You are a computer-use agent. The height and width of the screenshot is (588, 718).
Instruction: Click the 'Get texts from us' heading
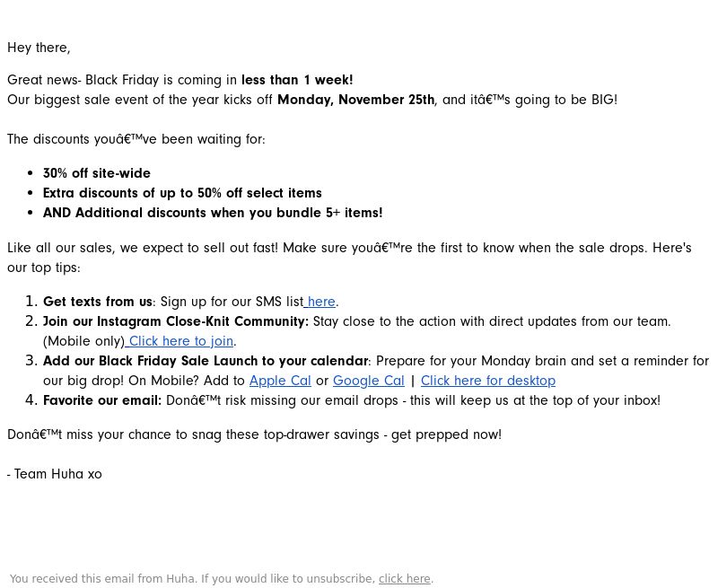[98, 302]
